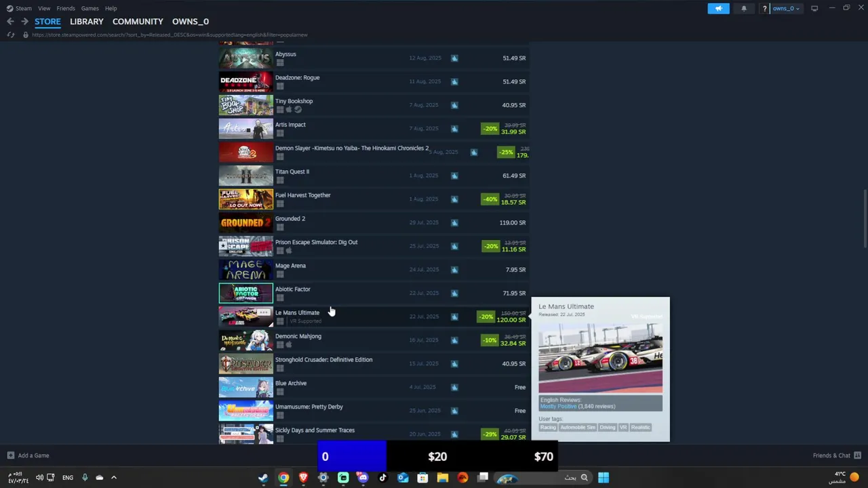Click the review thumbs-up icon for Abyssus
Screen dimensions: 868x488
click(x=454, y=58)
